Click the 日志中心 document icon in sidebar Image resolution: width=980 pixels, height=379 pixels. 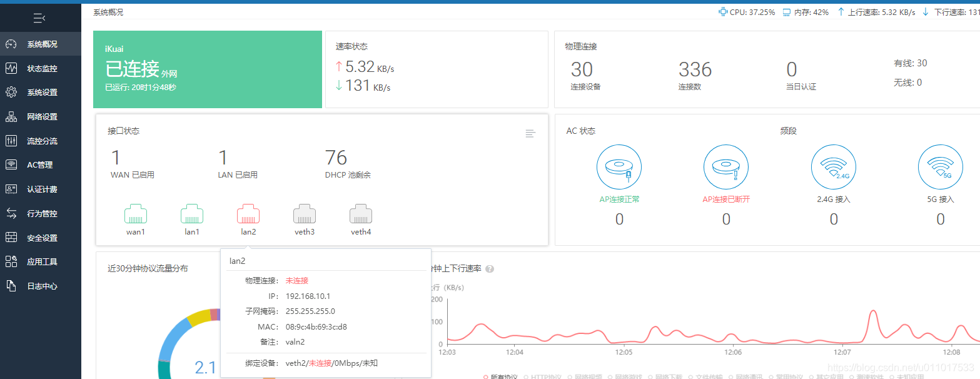(11, 286)
